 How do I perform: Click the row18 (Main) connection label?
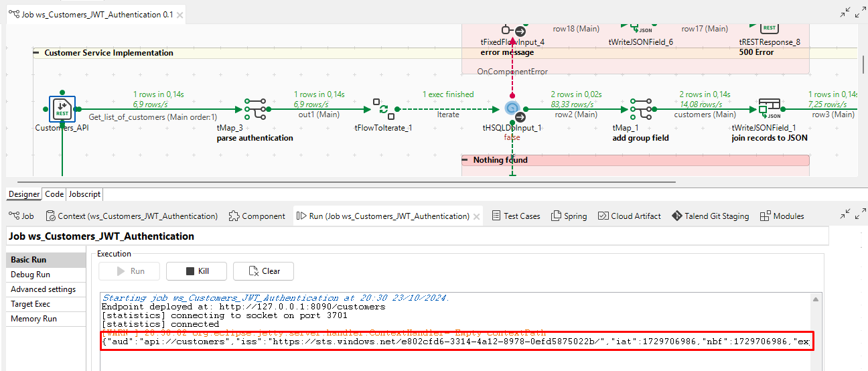pos(576,29)
